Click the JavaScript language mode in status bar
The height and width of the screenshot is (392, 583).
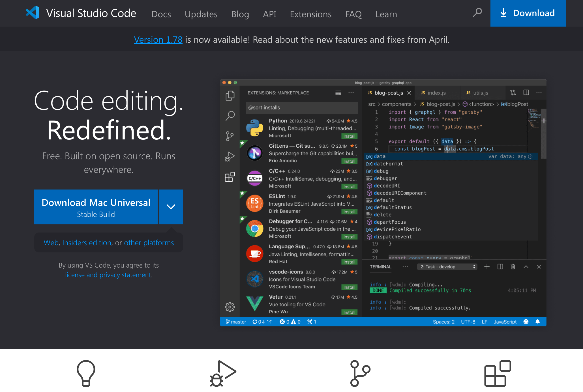pyautogui.click(x=505, y=322)
